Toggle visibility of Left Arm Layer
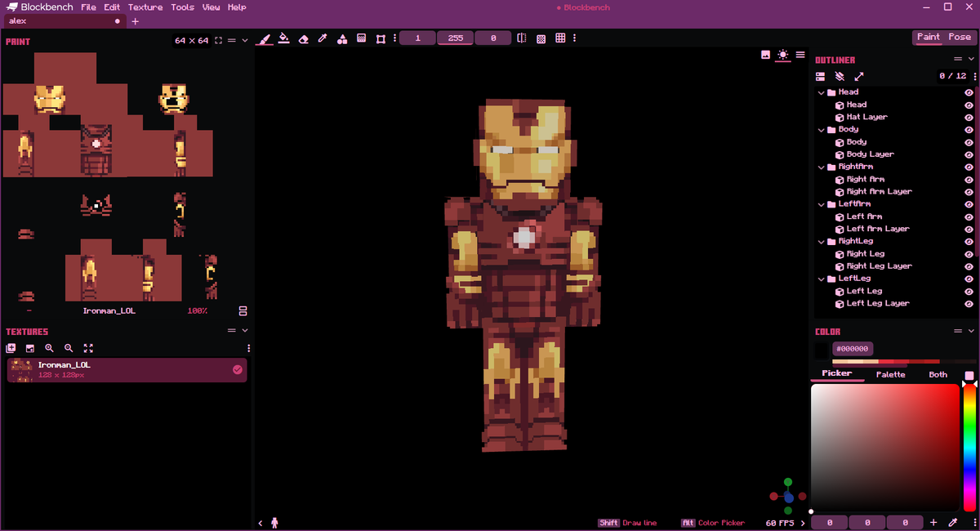This screenshot has height=531, width=980. pos(969,229)
